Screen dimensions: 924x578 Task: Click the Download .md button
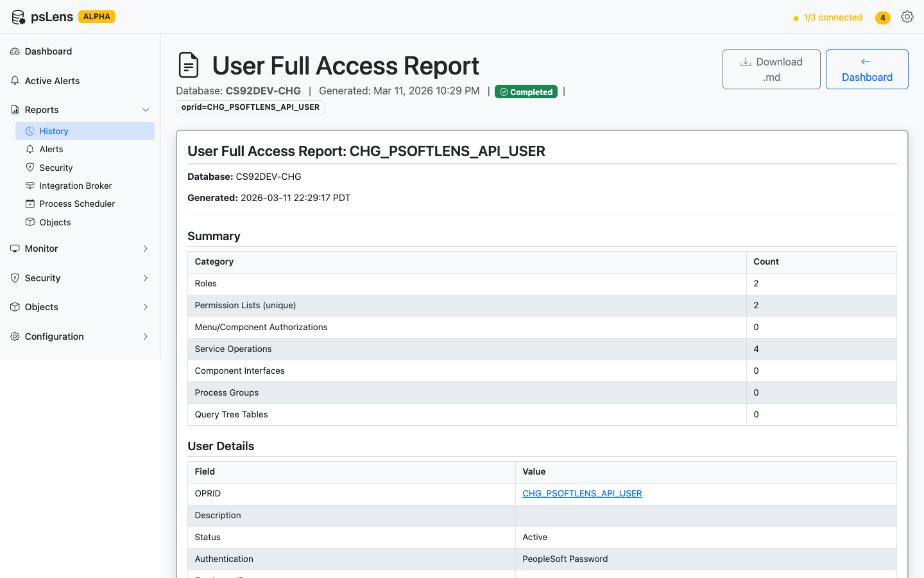coord(771,69)
